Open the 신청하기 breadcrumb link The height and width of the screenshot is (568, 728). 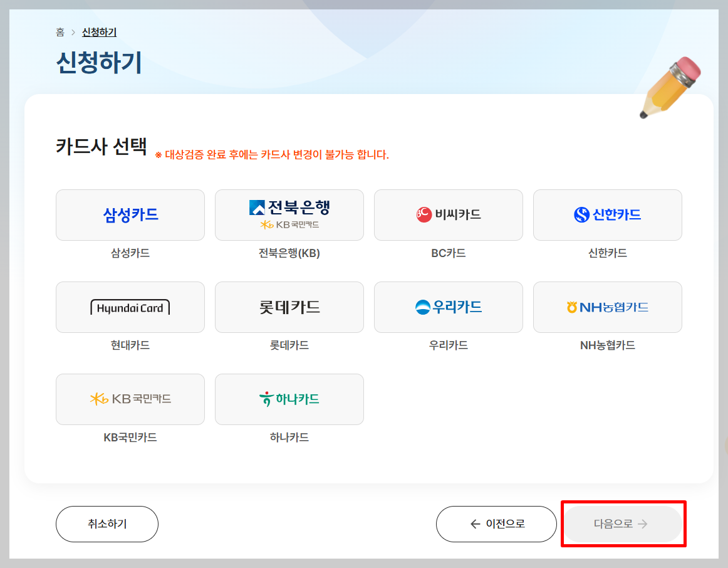click(100, 32)
